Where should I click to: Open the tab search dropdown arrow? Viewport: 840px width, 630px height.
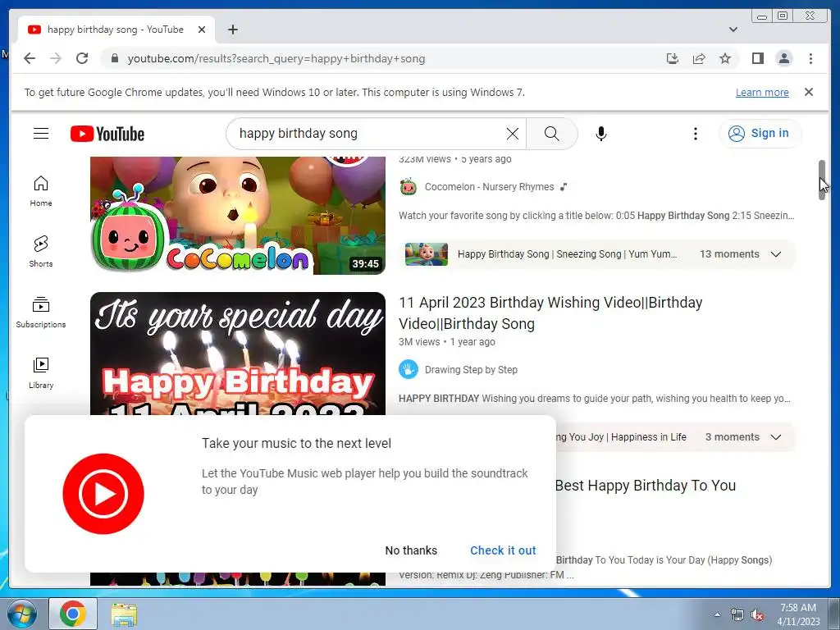click(733, 30)
